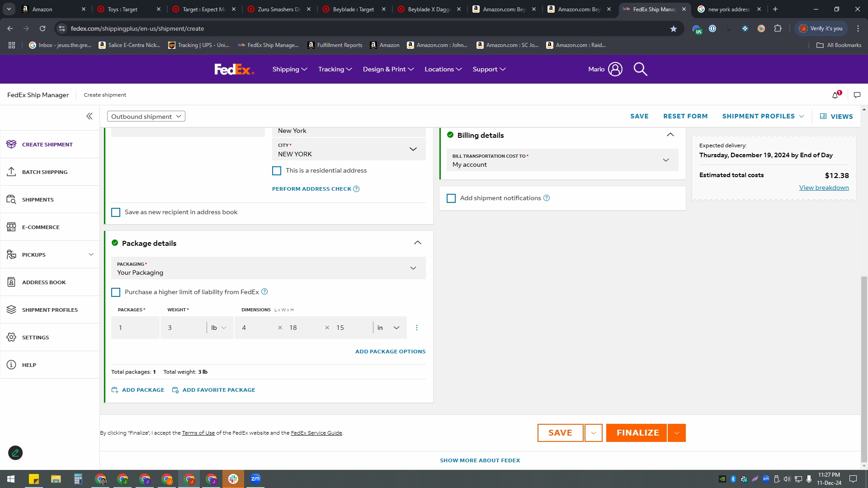
Task: Open the Support menu
Action: click(489, 69)
